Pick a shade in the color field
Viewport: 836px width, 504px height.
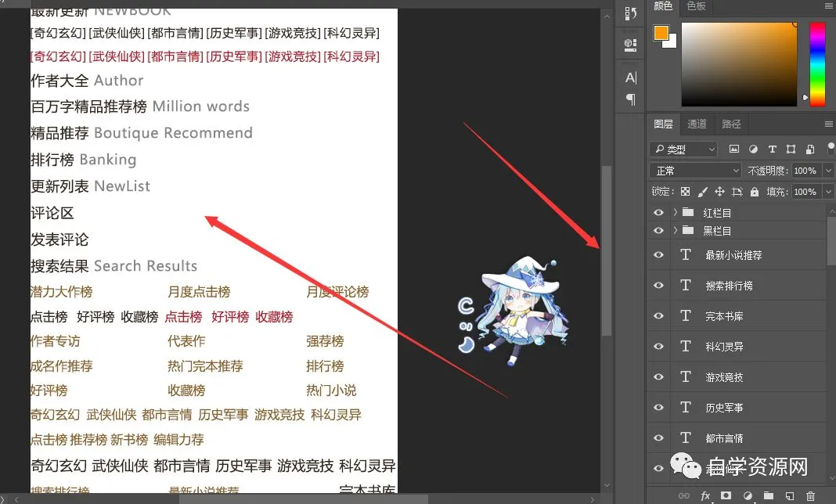(740, 64)
